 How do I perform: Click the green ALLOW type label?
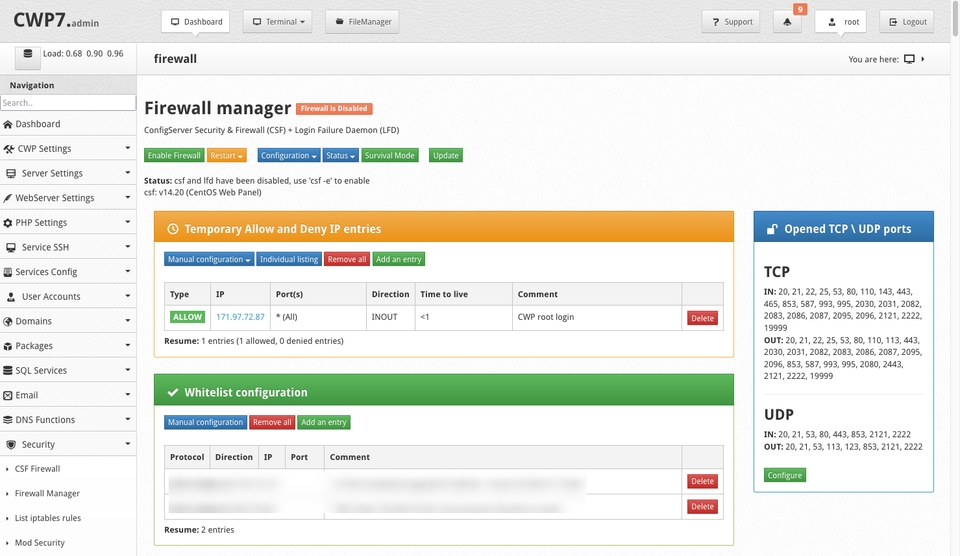187,317
